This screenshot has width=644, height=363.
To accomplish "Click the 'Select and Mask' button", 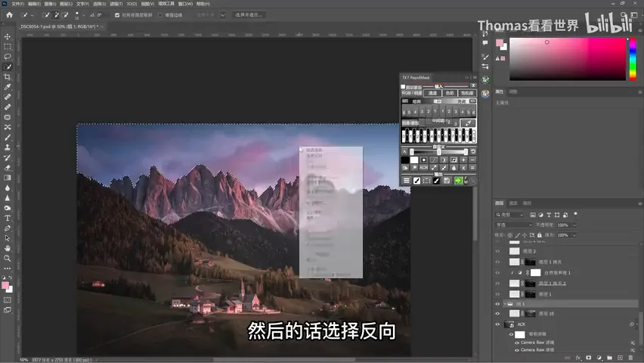I will coord(249,15).
